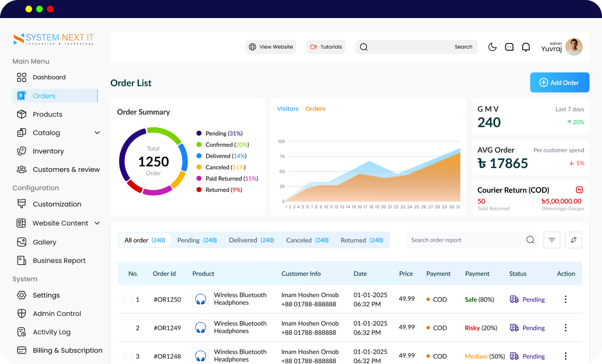Image resolution: width=602 pixels, height=364 pixels.
Task: Click the Catalog sidebar icon
Action: [x=21, y=133]
